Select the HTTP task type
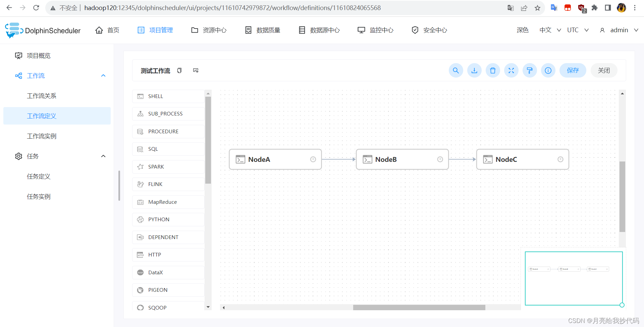Image resolution: width=644 pixels, height=327 pixels. [168, 255]
